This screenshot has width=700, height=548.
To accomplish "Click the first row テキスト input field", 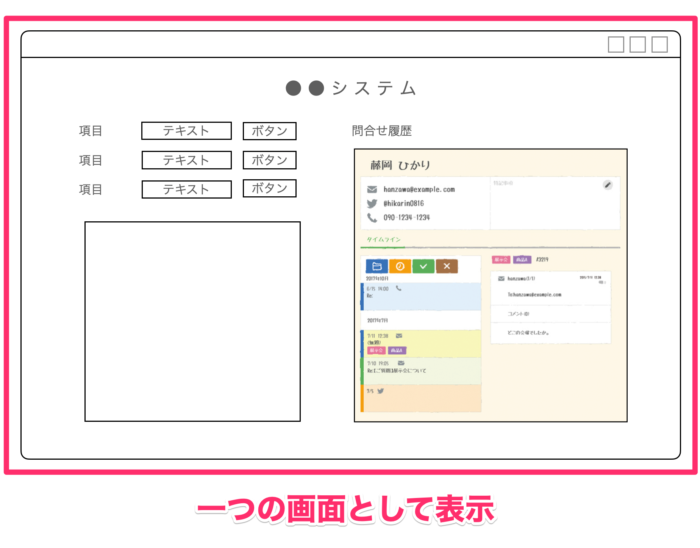I will tap(186, 131).
